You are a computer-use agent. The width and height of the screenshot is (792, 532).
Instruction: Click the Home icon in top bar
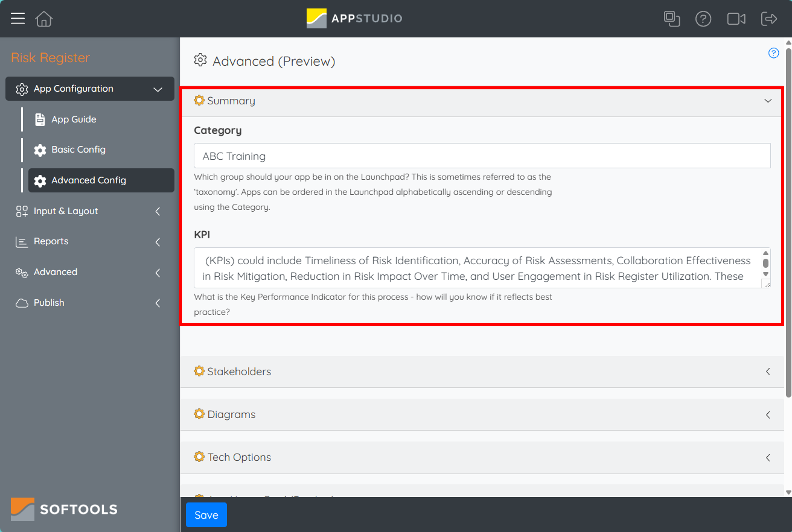coord(44,19)
